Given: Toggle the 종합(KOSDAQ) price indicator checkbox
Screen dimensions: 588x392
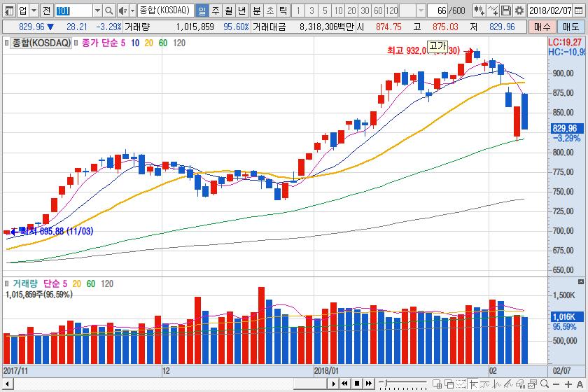Looking at the screenshot, I should [6, 43].
